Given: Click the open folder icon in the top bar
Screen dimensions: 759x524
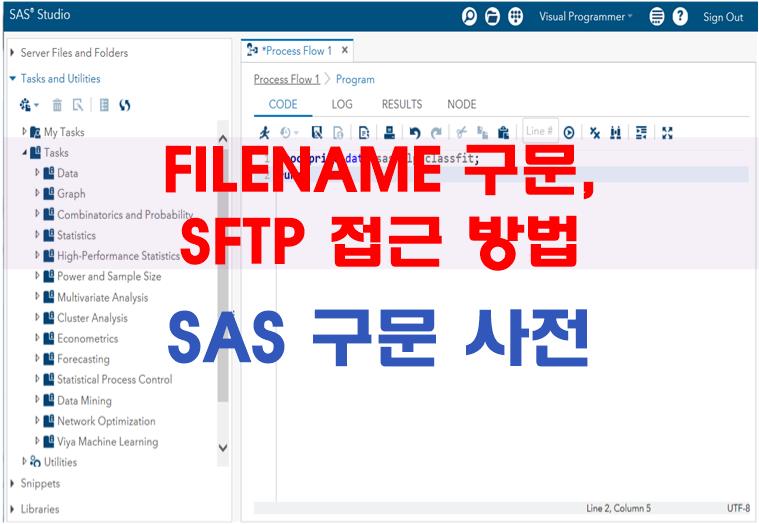Looking at the screenshot, I should coord(492,16).
